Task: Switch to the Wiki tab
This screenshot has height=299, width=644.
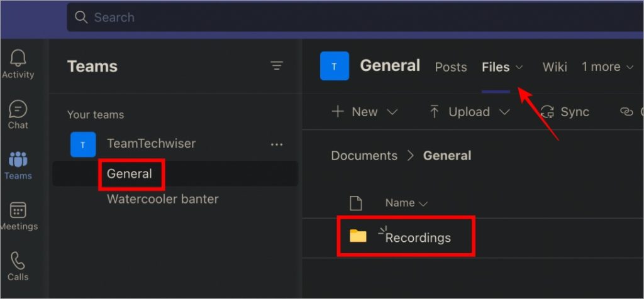Action: [555, 67]
